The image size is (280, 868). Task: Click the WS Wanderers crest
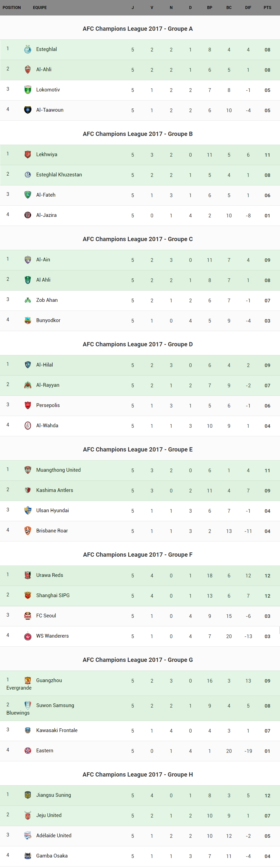pyautogui.click(x=28, y=636)
